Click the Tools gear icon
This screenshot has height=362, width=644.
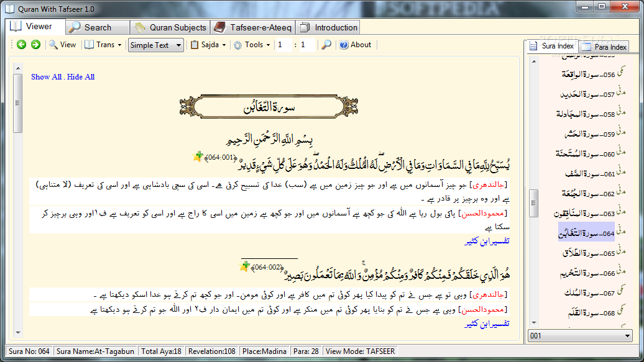click(x=238, y=45)
